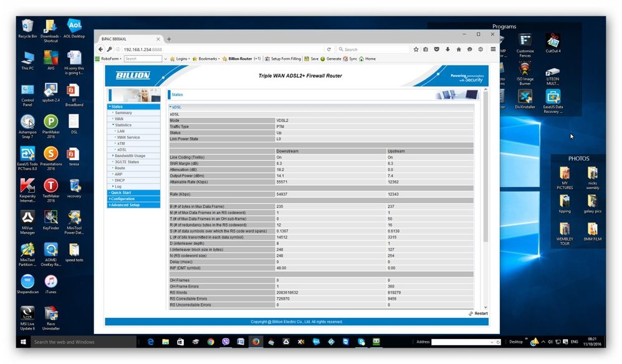
Task: Click Billion Router RoboForm login
Action: pyautogui.click(x=241, y=59)
